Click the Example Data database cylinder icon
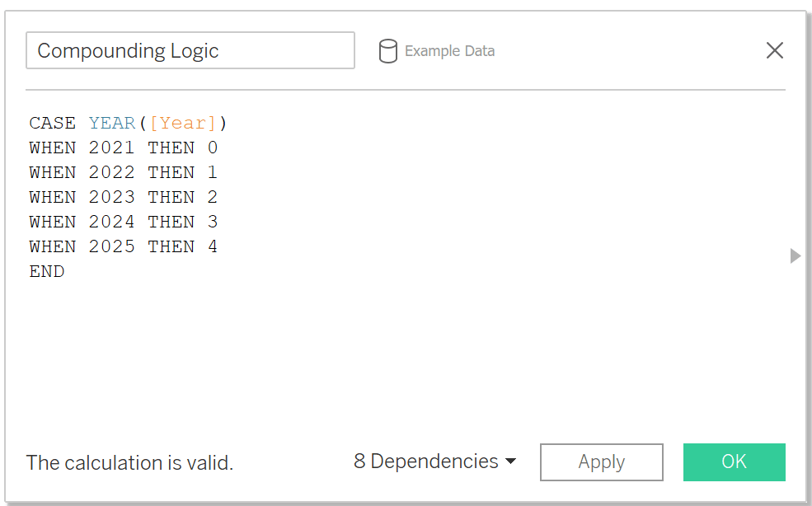Viewport: 812px width, 506px height. tap(388, 51)
